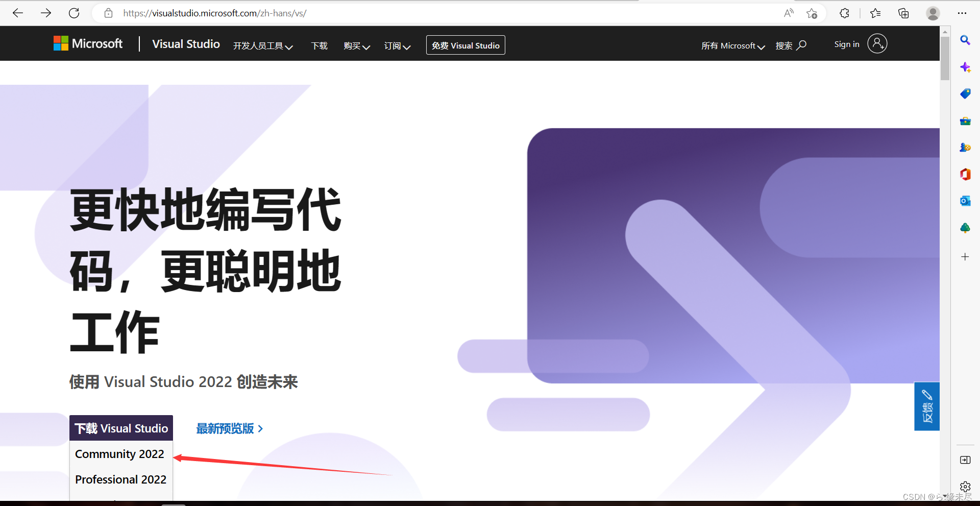Go forward in browser history

coord(46,13)
